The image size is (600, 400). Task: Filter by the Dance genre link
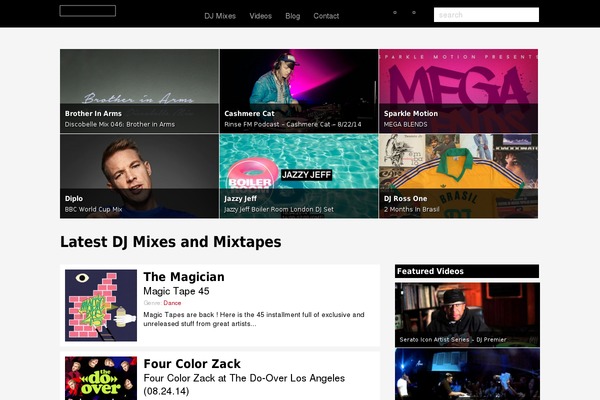click(x=172, y=303)
